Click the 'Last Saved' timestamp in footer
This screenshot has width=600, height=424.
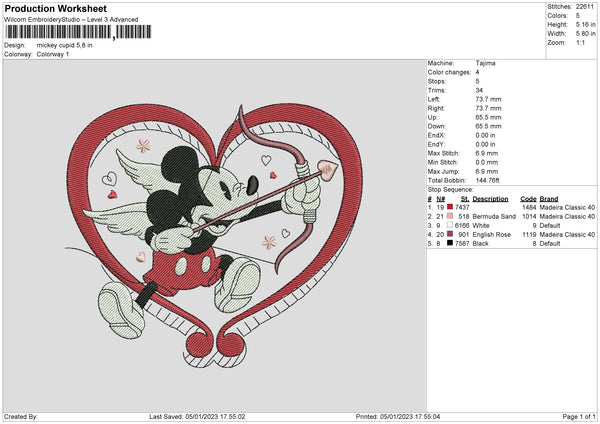tap(197, 417)
